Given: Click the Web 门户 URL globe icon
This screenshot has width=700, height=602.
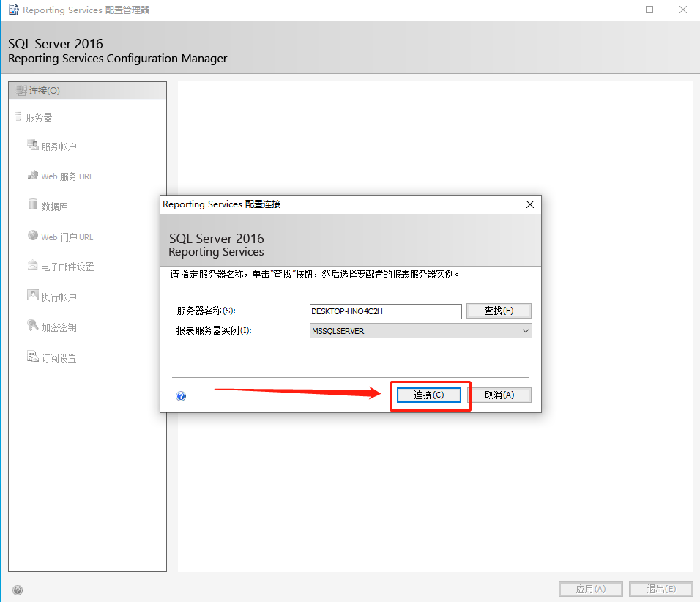Looking at the screenshot, I should (x=33, y=235).
